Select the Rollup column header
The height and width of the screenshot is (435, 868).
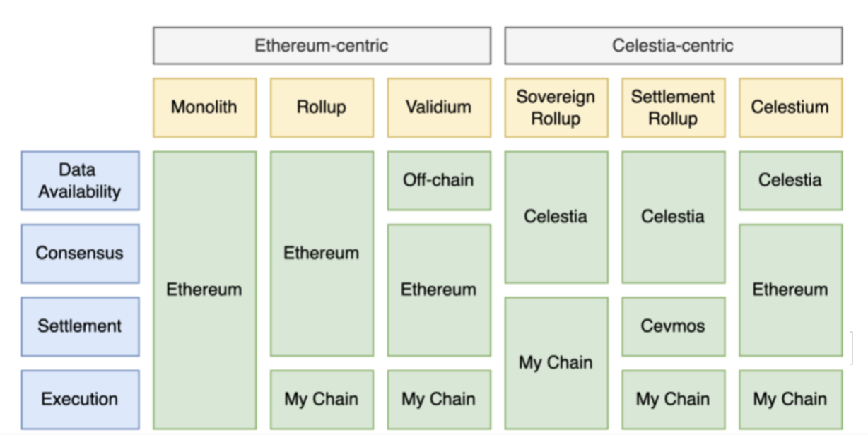[322, 107]
